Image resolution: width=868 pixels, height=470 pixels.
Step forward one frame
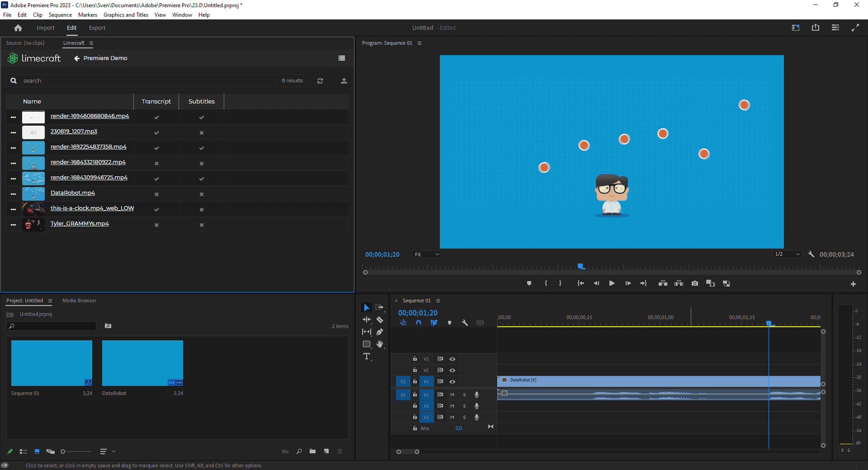[628, 283]
